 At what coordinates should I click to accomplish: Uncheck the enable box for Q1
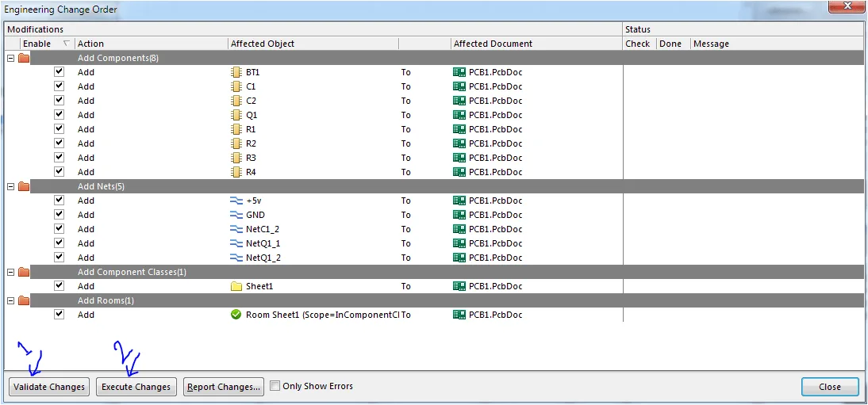pyautogui.click(x=60, y=115)
